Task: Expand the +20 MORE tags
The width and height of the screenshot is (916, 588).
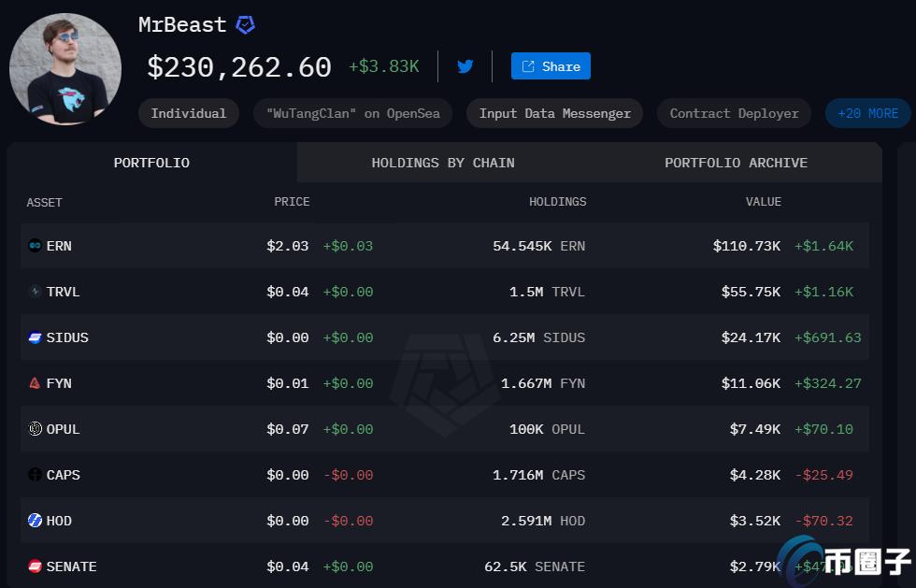Action: pyautogui.click(x=867, y=113)
